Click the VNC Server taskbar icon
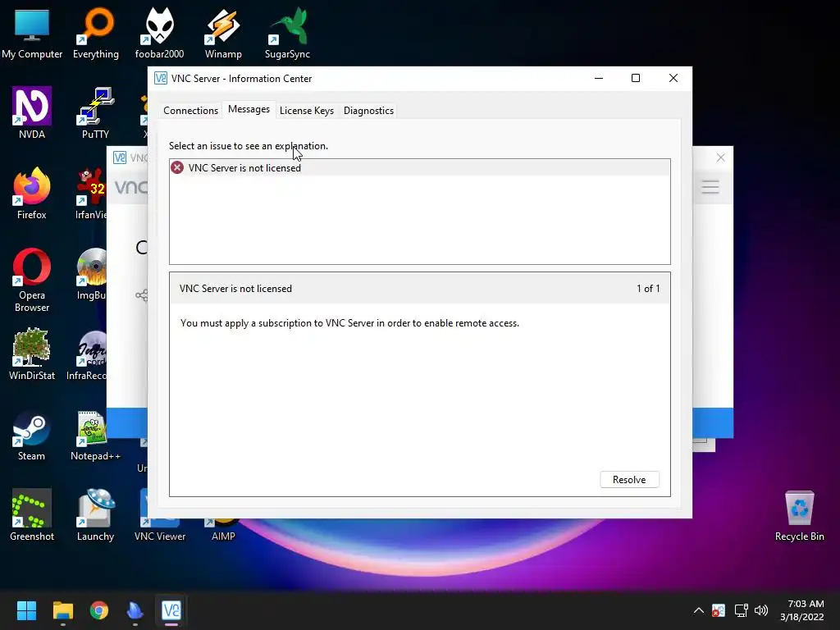This screenshot has width=840, height=630. pyautogui.click(x=171, y=610)
